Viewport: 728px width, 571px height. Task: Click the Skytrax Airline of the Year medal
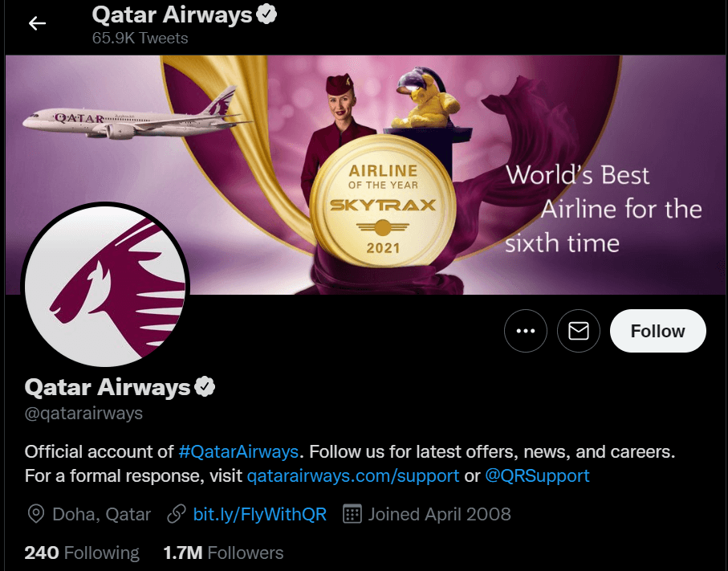[x=383, y=201]
